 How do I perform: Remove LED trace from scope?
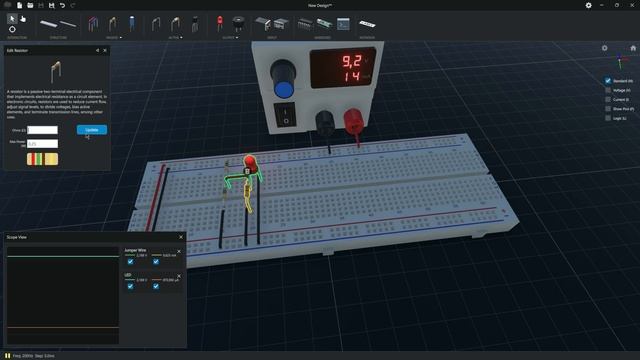point(179,276)
